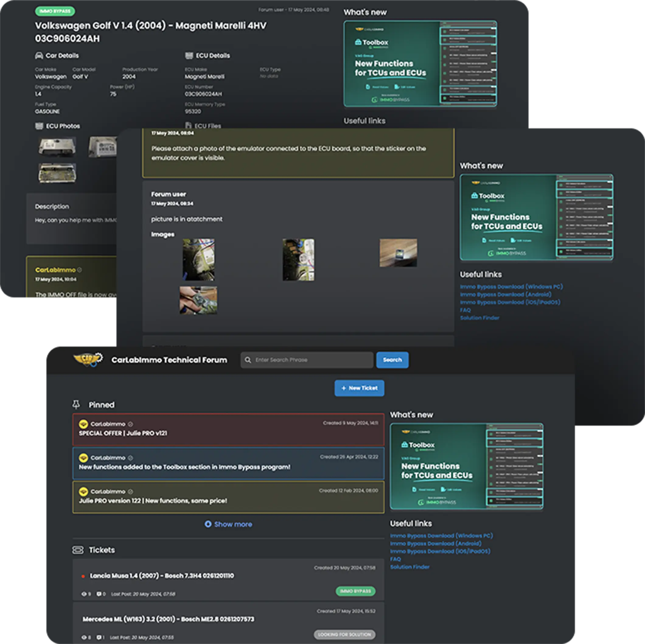645x644 pixels.
Task: Click CarLabImmo author name in ticket detail reply
Action: (55, 270)
